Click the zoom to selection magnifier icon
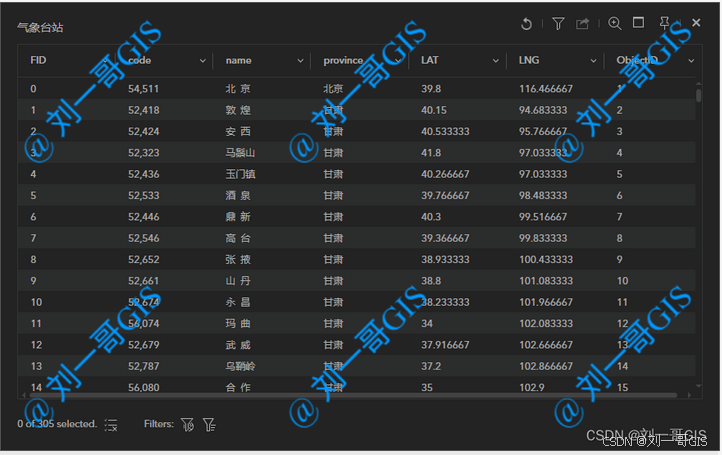Screen dimensions: 722x455 point(615,23)
